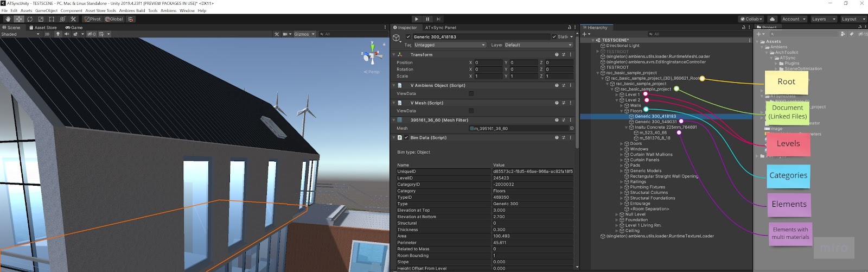Image resolution: width=868 pixels, height=272 pixels.
Task: Open Transform component presets icon
Action: 564,55
